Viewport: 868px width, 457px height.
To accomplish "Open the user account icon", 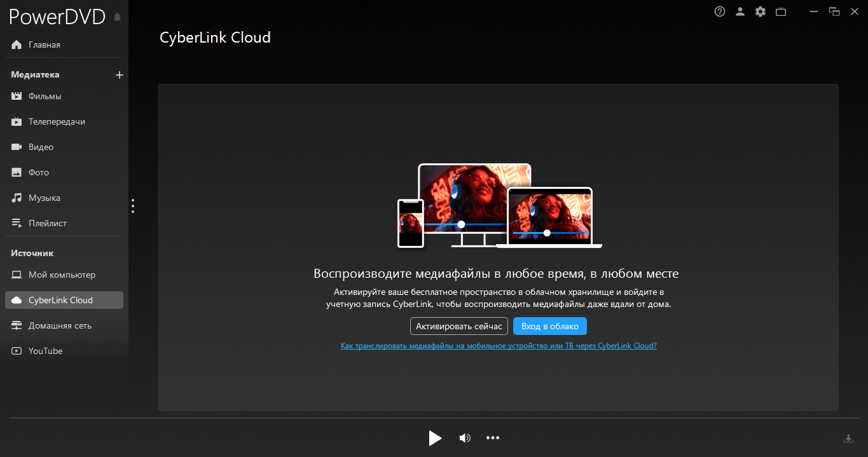I will coord(740,11).
